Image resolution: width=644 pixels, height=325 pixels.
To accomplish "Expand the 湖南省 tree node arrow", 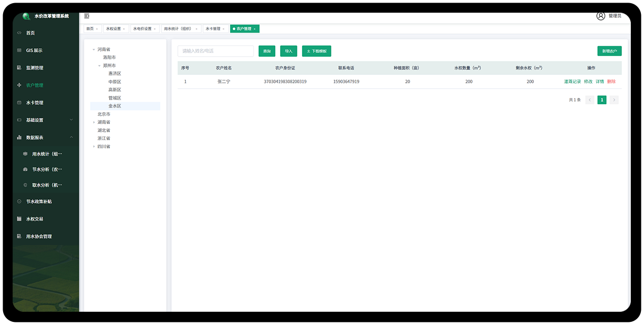I will point(94,122).
